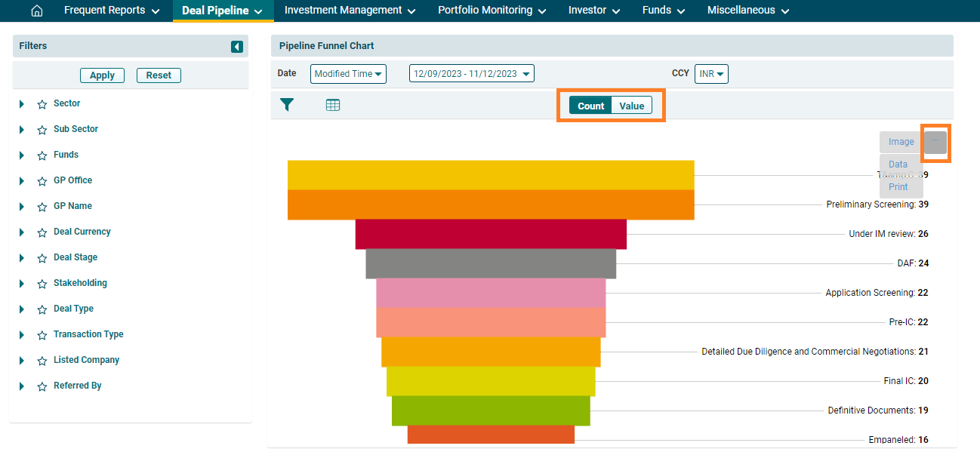Expand the Funds filter tree arrow

point(22,155)
